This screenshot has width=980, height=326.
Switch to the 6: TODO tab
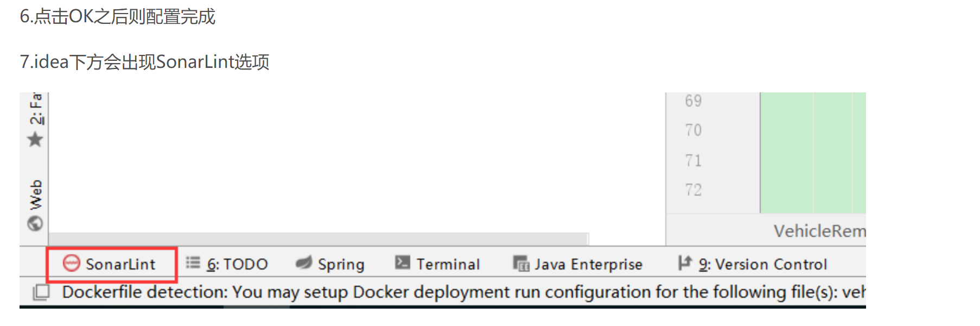(x=237, y=264)
